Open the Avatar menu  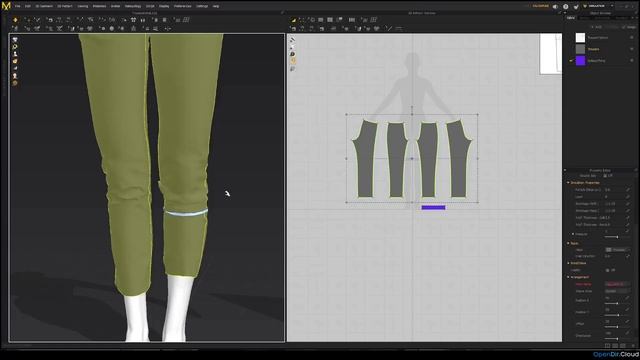pyautogui.click(x=116, y=6)
